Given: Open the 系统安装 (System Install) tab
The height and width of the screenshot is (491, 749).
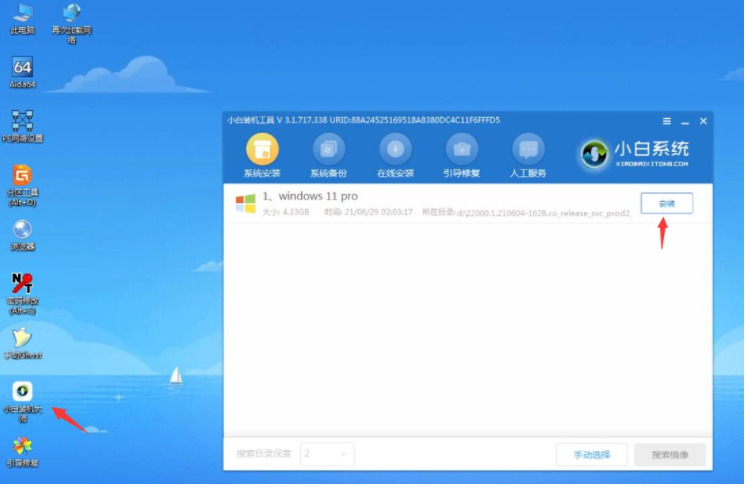Looking at the screenshot, I should (x=262, y=155).
